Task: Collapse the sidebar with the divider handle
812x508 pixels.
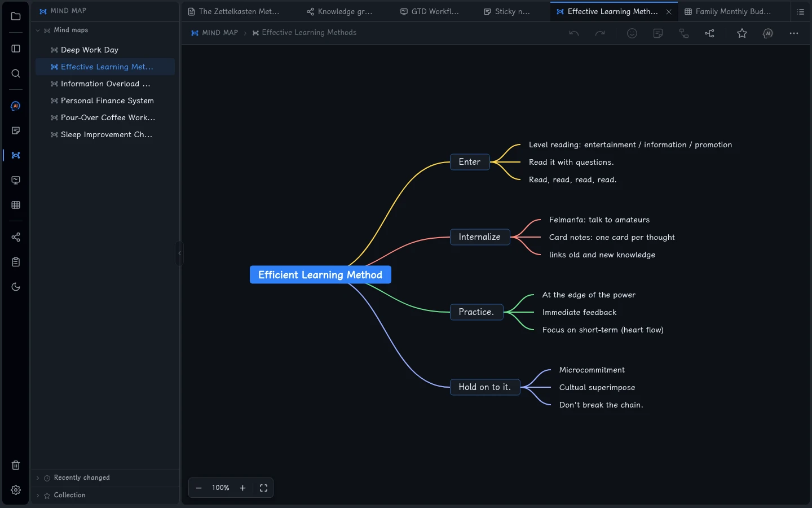Action: [x=180, y=253]
